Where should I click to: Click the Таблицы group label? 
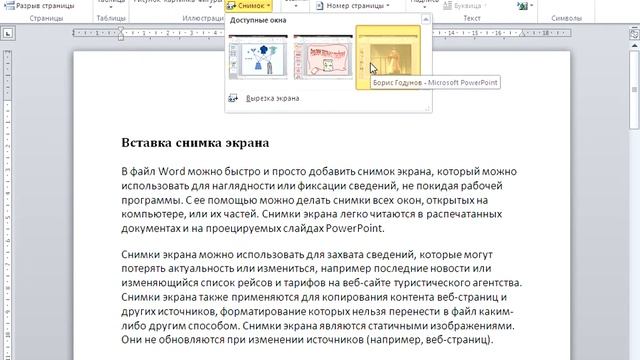click(x=111, y=18)
